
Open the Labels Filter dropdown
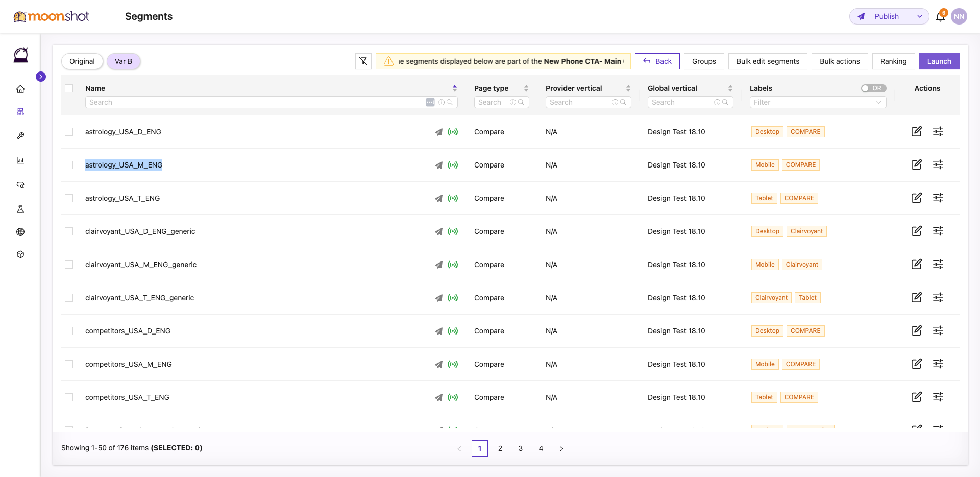point(818,102)
